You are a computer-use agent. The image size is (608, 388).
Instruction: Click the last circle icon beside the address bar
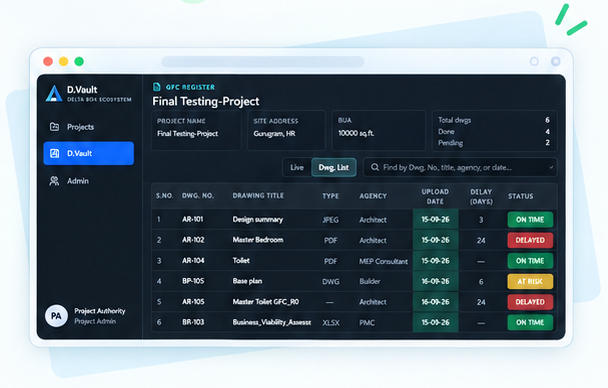coord(556,61)
